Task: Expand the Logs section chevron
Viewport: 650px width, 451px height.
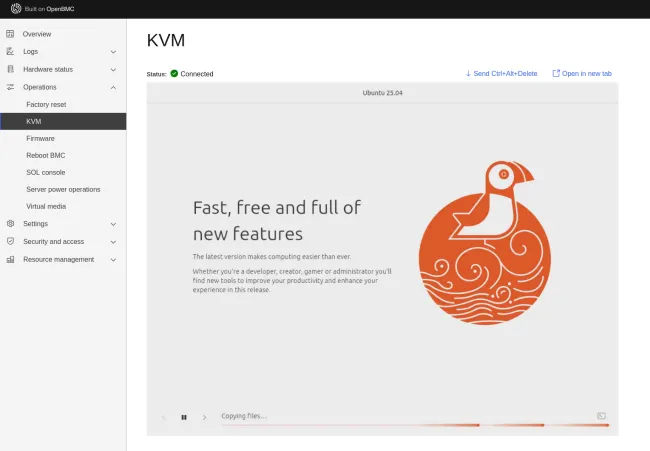Action: tap(113, 52)
